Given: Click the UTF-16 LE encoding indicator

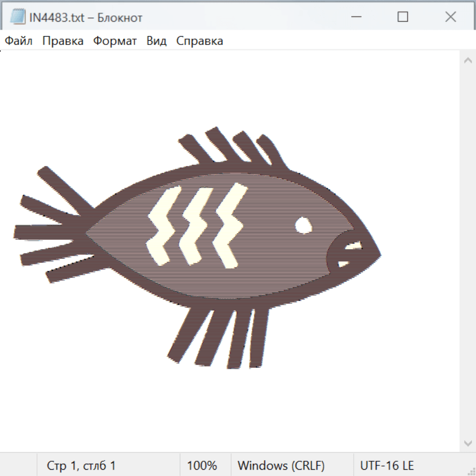Looking at the screenshot, I should [387, 465].
